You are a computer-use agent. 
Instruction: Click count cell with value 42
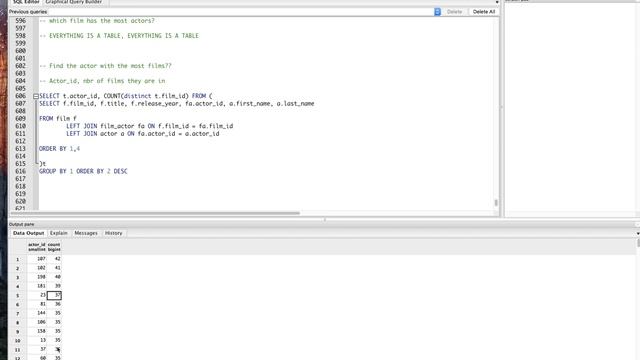tap(54, 259)
